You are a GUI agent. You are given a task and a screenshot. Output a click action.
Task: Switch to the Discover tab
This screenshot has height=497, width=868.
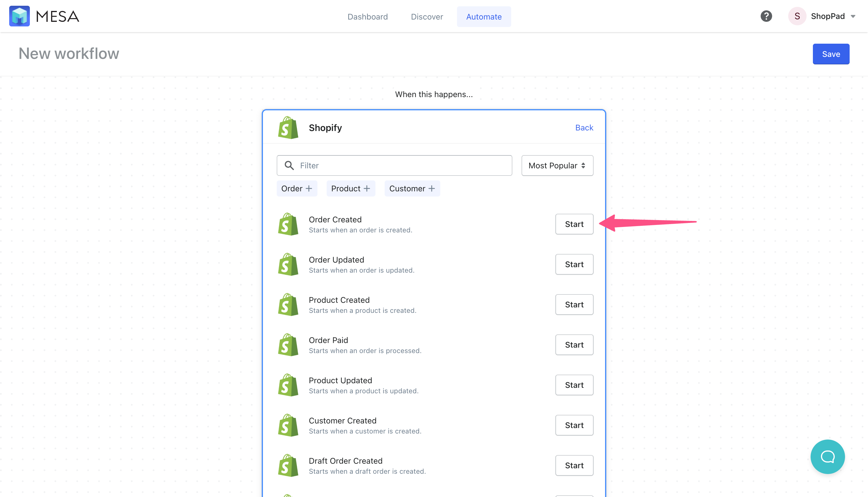point(427,17)
